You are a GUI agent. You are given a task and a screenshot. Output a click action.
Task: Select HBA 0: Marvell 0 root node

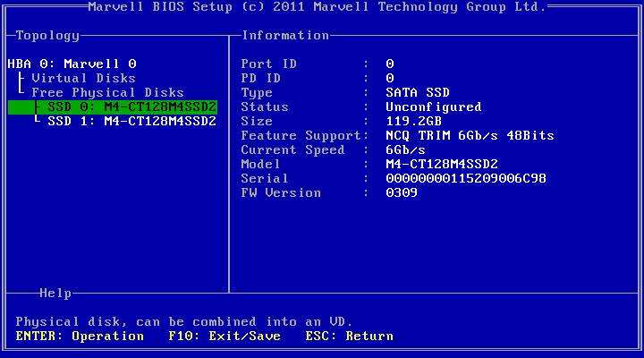pos(72,64)
